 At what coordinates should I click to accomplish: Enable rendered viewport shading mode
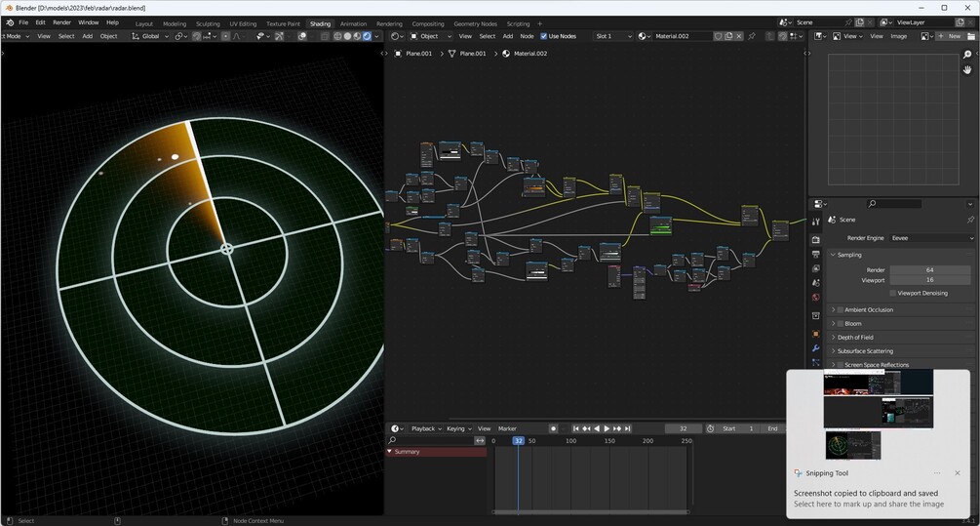tap(367, 36)
